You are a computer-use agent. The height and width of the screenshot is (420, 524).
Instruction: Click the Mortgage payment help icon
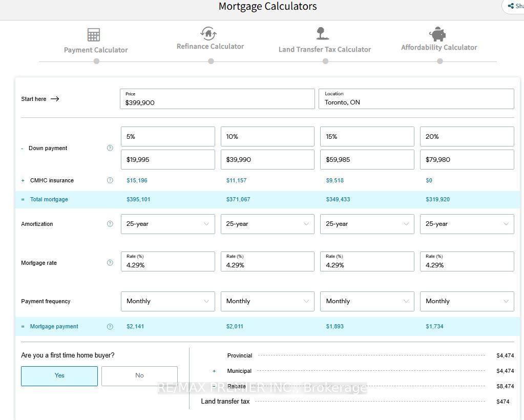coord(110,327)
